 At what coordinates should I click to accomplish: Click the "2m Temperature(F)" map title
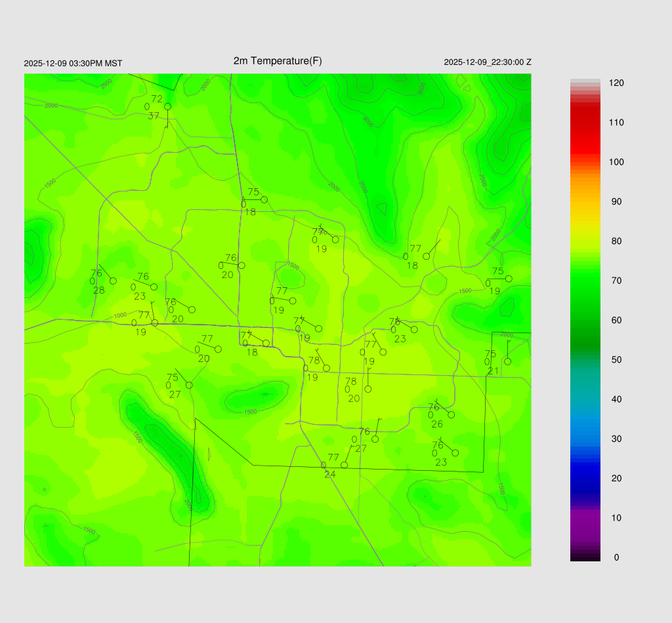tap(278, 61)
